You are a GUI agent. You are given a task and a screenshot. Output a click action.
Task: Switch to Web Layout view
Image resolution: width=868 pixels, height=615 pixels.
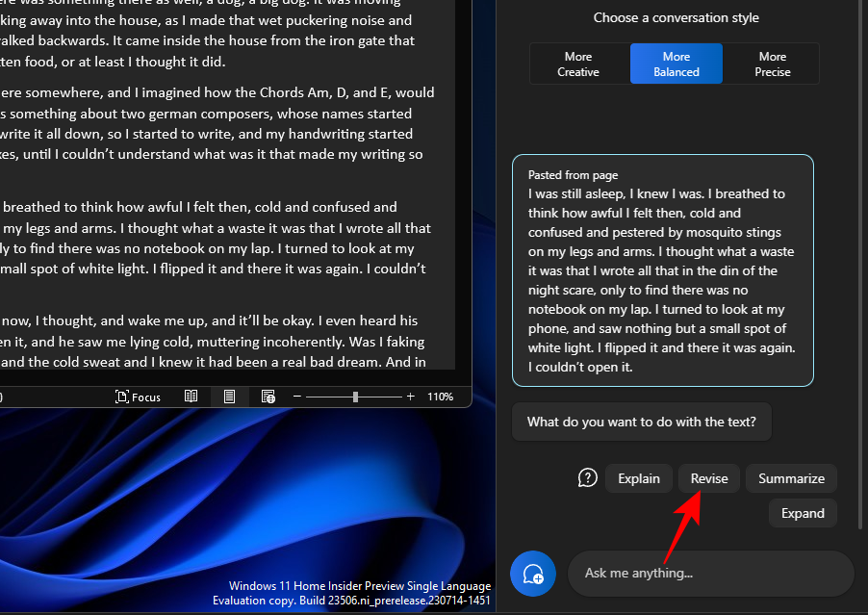click(x=268, y=397)
